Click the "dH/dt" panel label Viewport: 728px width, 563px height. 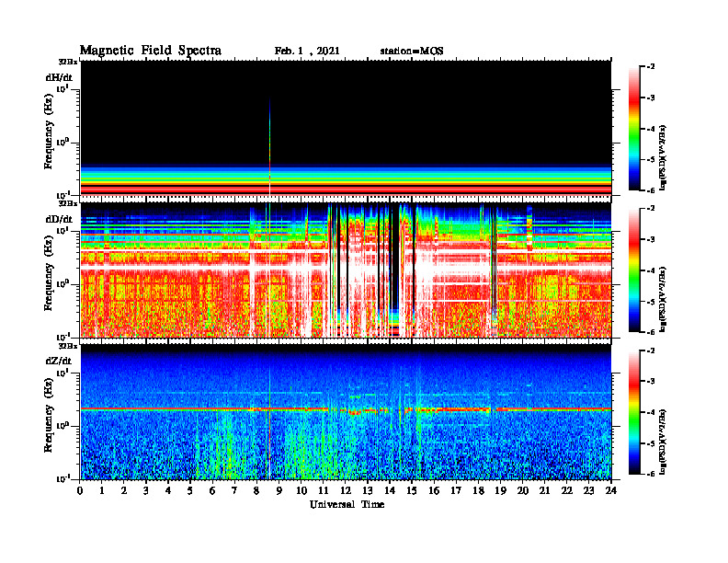pos(59,77)
